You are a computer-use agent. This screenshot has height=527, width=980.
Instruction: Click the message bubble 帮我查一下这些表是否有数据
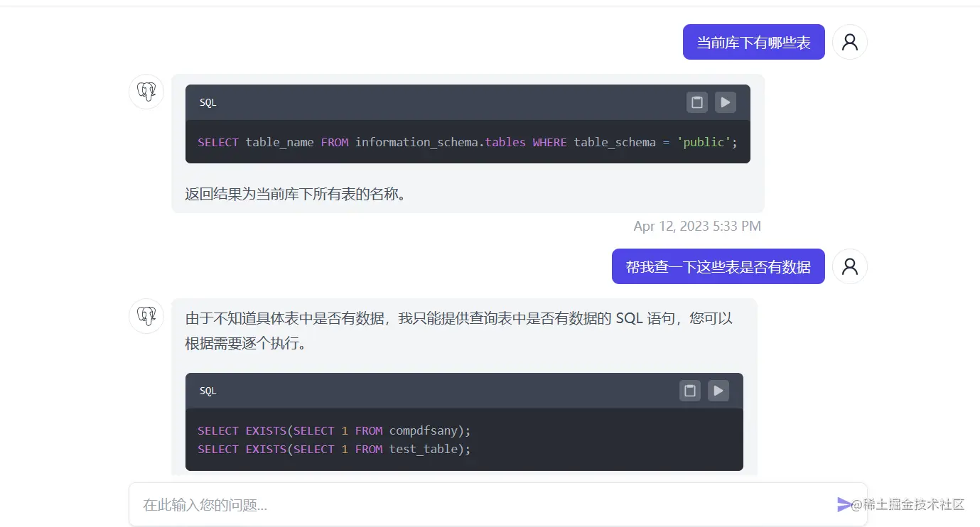pos(718,266)
